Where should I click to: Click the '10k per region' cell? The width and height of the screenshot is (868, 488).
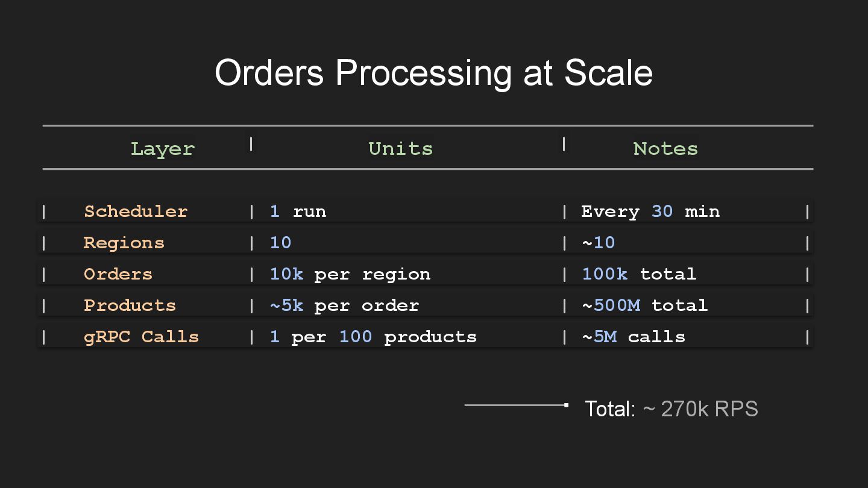tap(350, 274)
